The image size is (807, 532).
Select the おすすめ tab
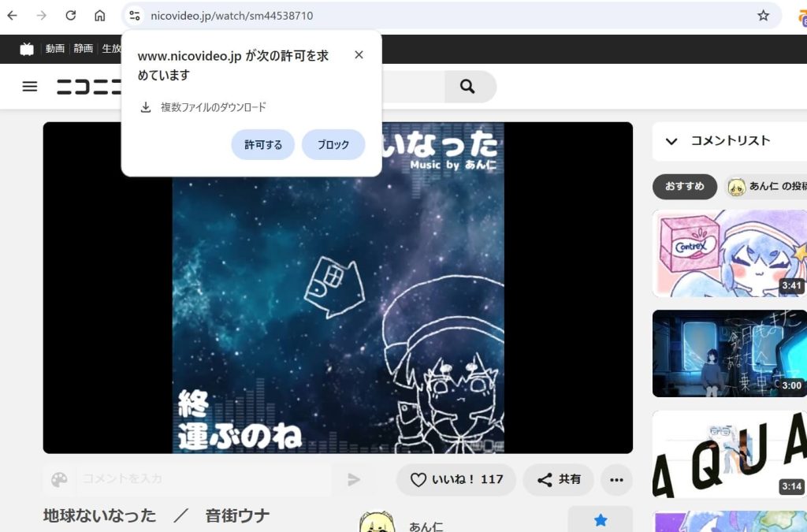[685, 186]
